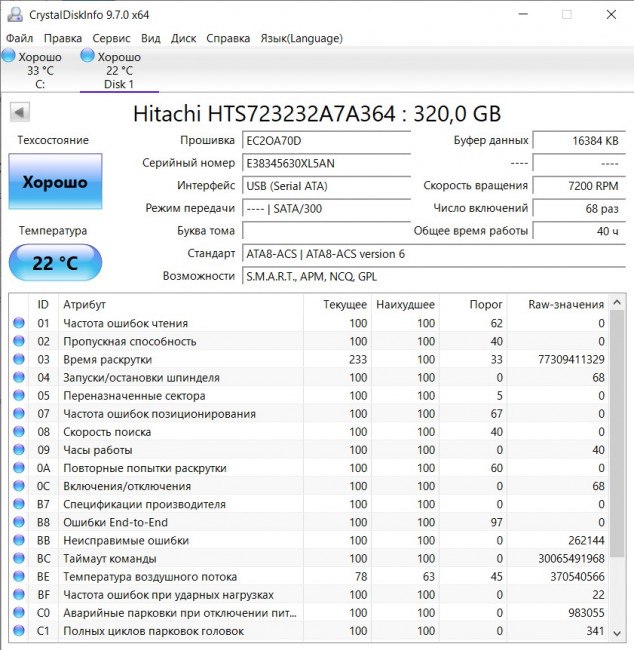This screenshot has width=634, height=650.
Task: Click status orb for attribute C1
Action: point(19,631)
